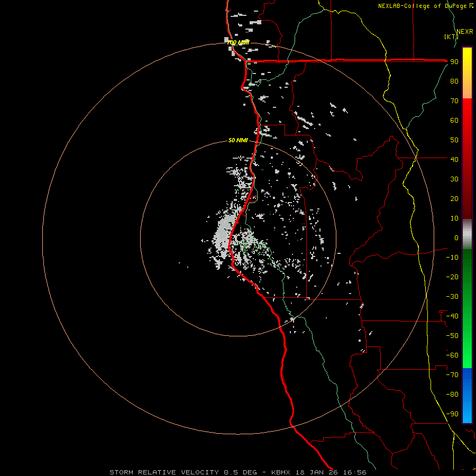Select the 50 value on velocity scale
The width and height of the screenshot is (476, 476).
pyautogui.click(x=454, y=140)
